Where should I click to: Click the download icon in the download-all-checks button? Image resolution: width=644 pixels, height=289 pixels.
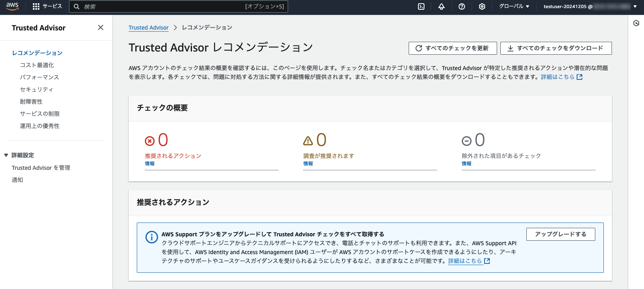(x=510, y=48)
